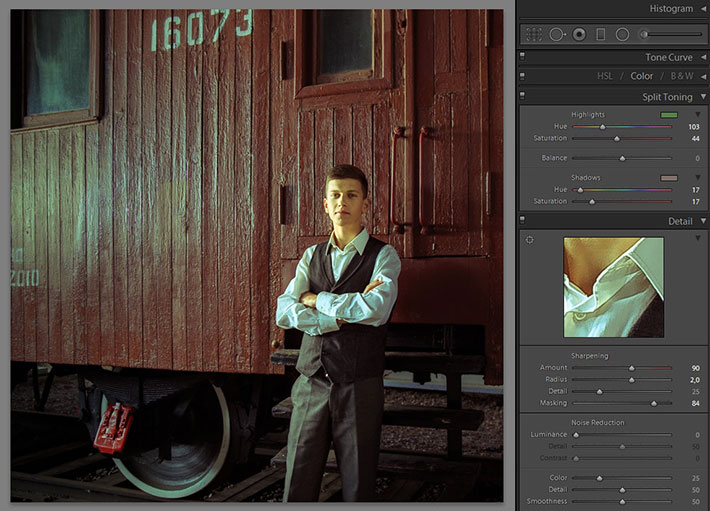
Task: Select the Graduated Filter tool
Action: [x=601, y=34]
